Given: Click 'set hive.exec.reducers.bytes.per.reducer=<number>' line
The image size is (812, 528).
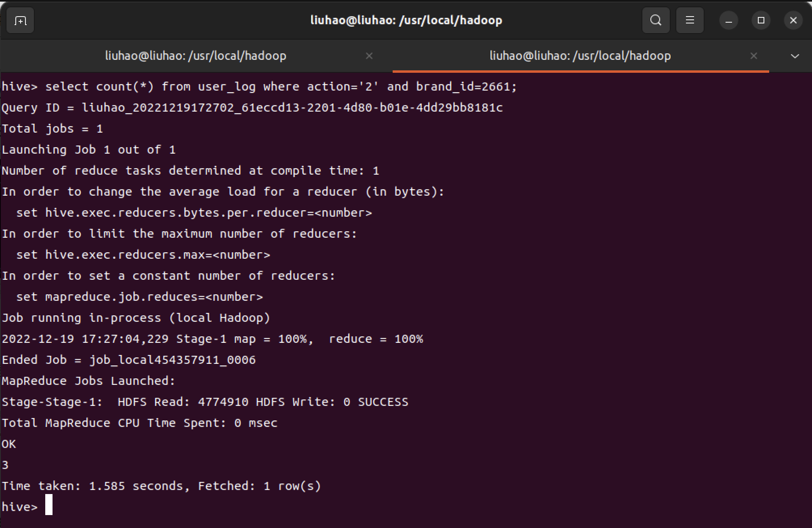Looking at the screenshot, I should coord(194,213).
